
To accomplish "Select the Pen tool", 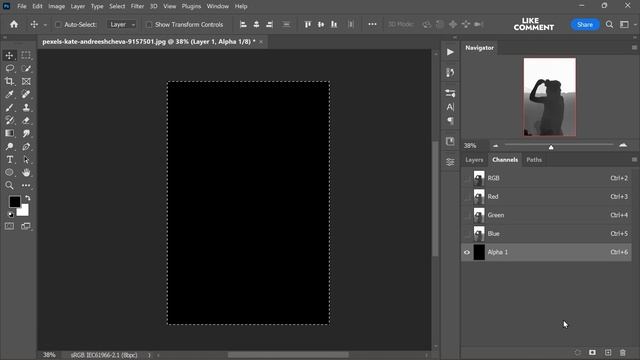I will [26, 147].
